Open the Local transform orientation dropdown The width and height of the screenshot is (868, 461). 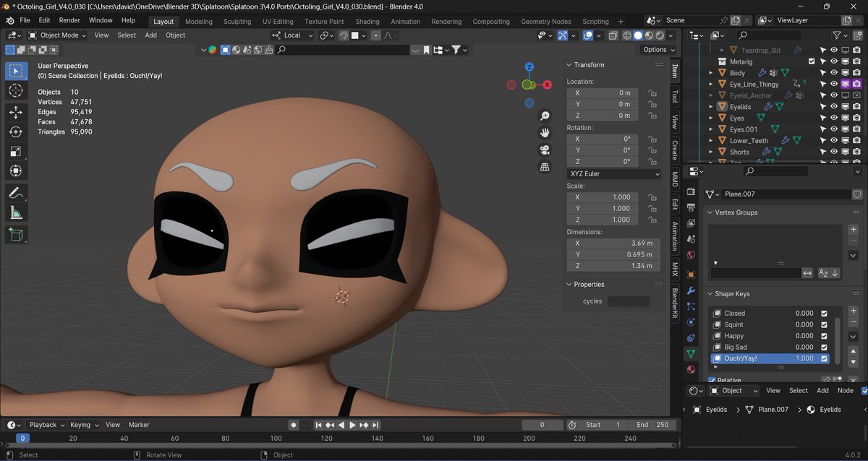pos(293,35)
